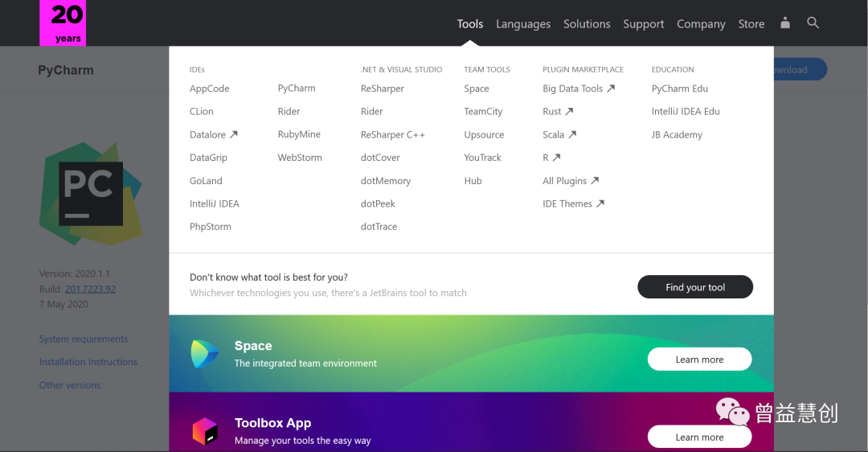Screen dimensions: 868x452
Task: Open PyCharm Edu link
Action: 680,88
